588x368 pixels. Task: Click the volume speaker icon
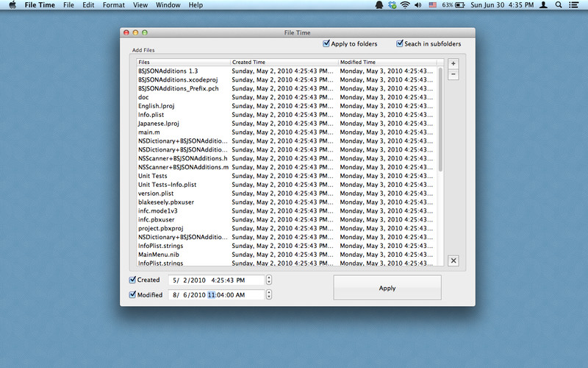click(418, 5)
